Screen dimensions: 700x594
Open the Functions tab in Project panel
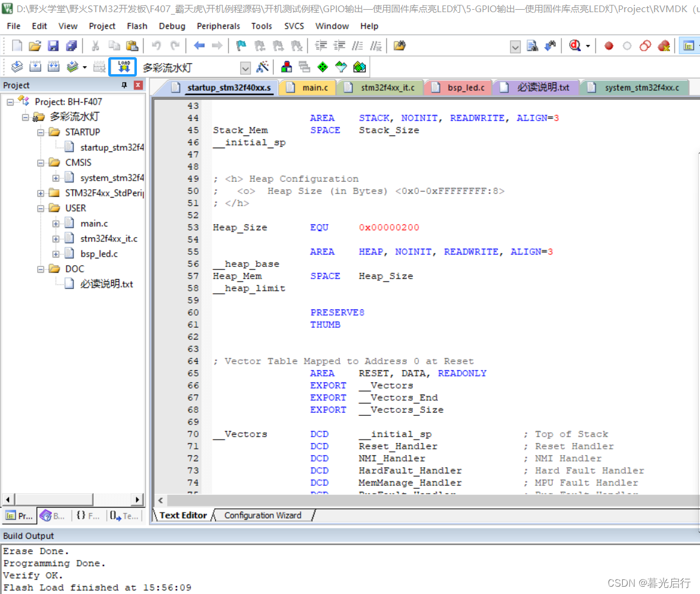tap(88, 516)
